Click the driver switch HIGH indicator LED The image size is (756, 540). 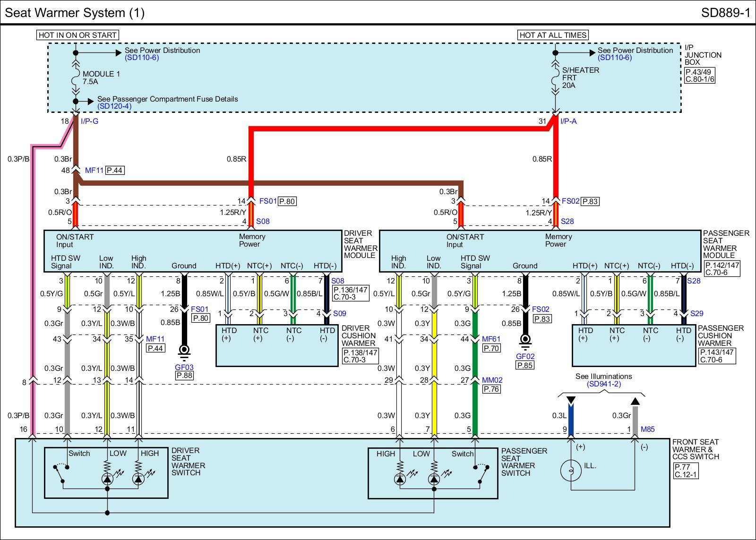(138, 479)
